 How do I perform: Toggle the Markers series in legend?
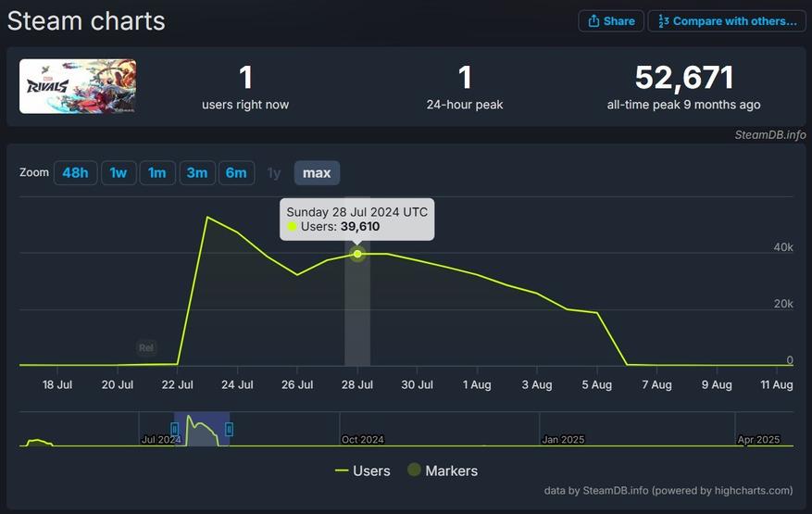pos(443,470)
